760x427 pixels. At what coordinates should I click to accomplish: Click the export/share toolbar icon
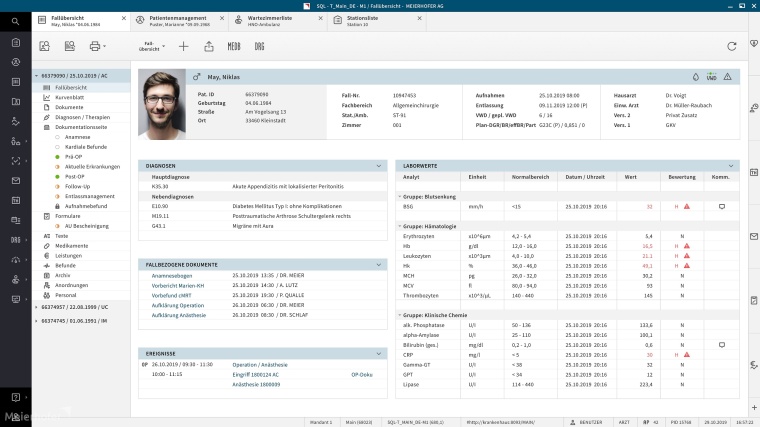[x=208, y=46]
